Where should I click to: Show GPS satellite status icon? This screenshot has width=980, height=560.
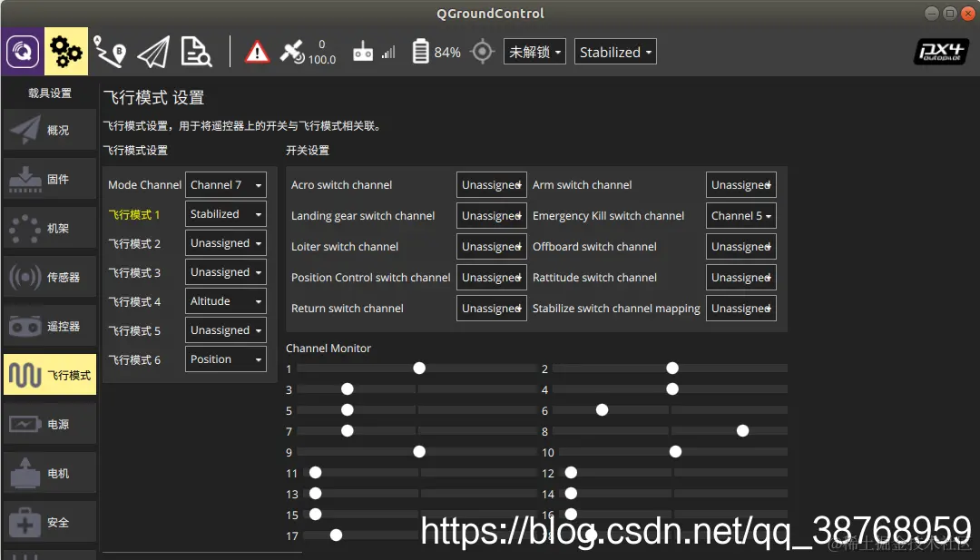click(292, 52)
